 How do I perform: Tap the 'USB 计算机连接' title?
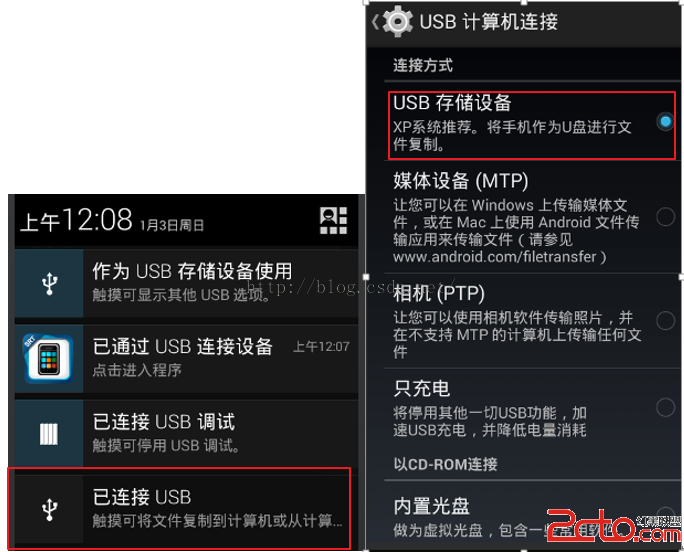click(488, 21)
